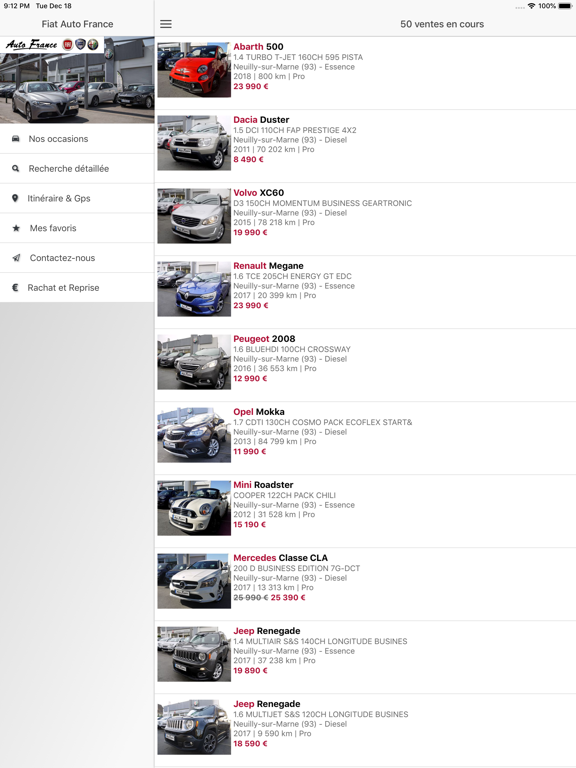
Task: Click the Fiat Auto France sidebar title
Action: pos(77,24)
